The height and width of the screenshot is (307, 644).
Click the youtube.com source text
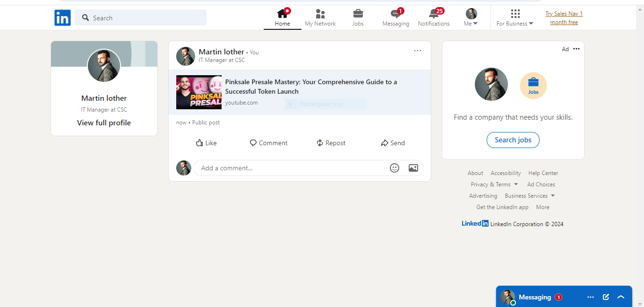point(241,103)
